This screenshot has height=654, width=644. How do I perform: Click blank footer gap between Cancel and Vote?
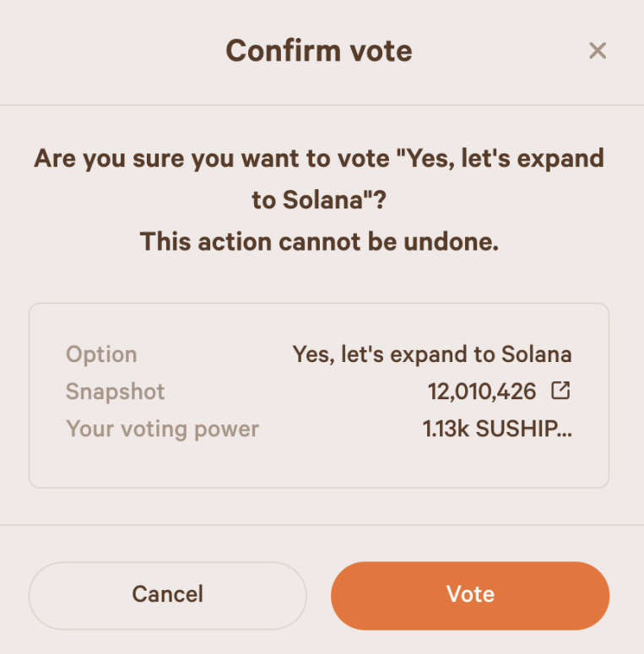point(318,594)
